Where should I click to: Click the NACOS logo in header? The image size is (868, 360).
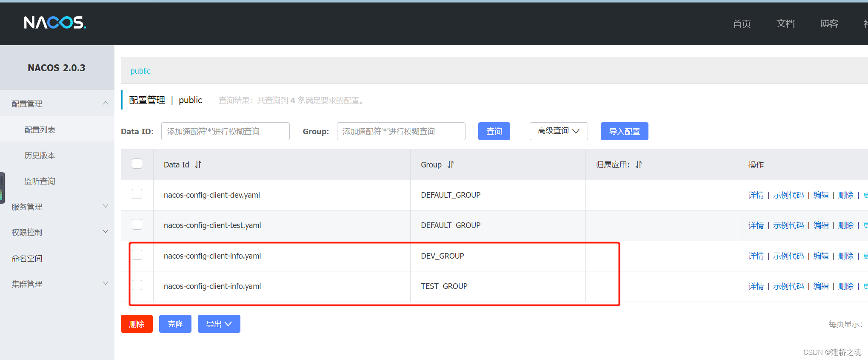click(55, 23)
